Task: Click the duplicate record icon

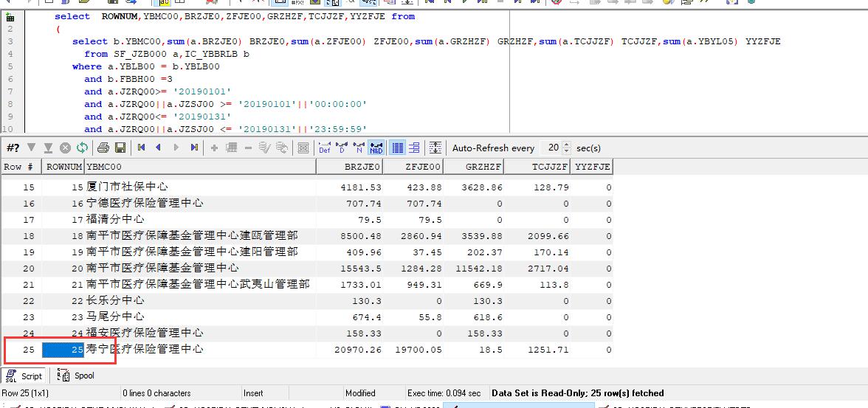Action: click(232, 148)
